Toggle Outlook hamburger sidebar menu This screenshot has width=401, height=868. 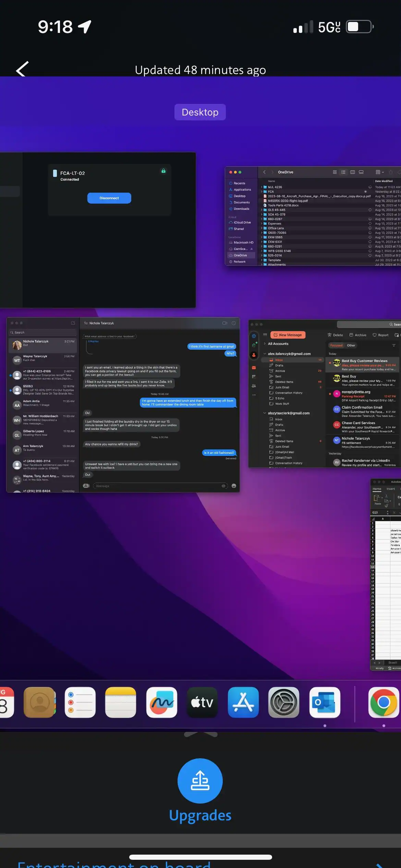(265, 335)
